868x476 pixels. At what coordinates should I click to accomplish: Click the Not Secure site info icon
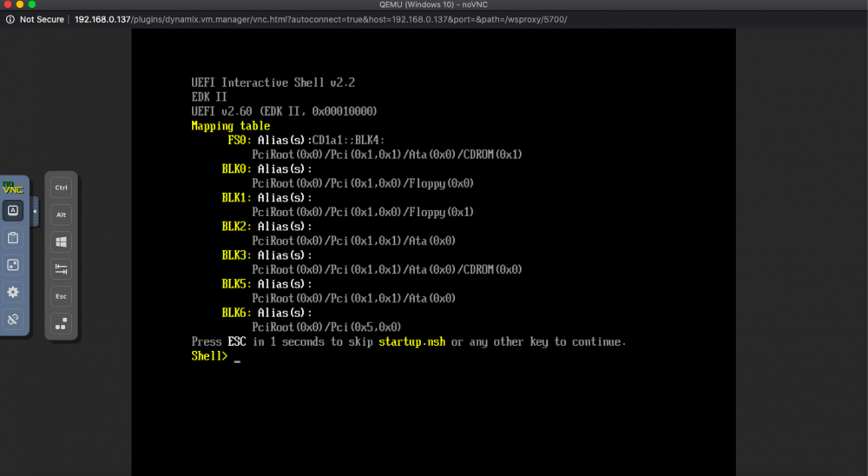[10, 19]
